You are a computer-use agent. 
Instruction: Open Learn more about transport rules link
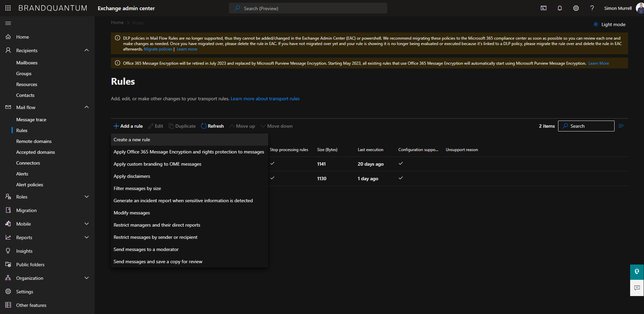[x=265, y=99]
